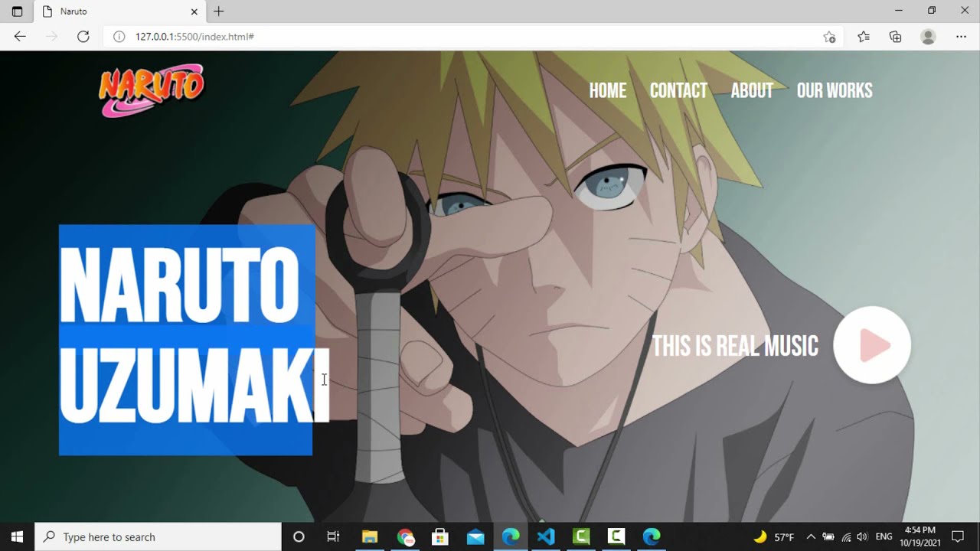Change input language ENG indicator
980x551 pixels.
pyautogui.click(x=884, y=536)
